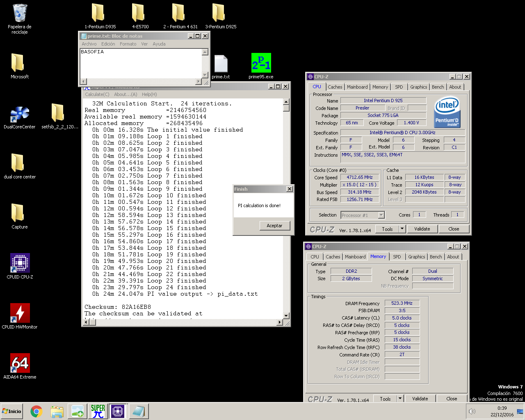The image size is (525, 420).
Task: Open the Formato menu in Notepad
Action: pyautogui.click(x=128, y=44)
